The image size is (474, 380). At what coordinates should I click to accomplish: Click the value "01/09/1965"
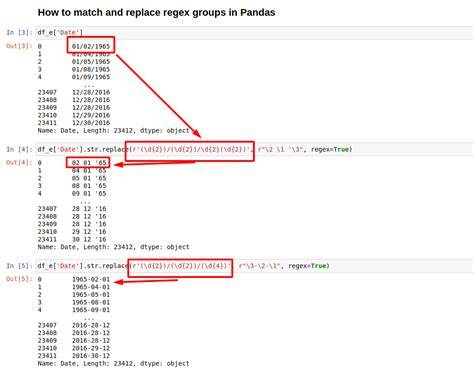pyautogui.click(x=91, y=77)
